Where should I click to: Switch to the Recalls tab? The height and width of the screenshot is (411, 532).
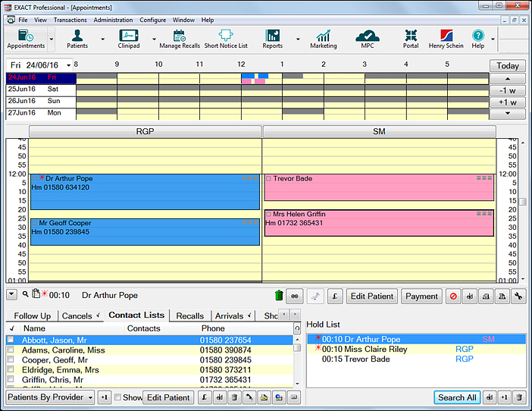click(x=190, y=316)
